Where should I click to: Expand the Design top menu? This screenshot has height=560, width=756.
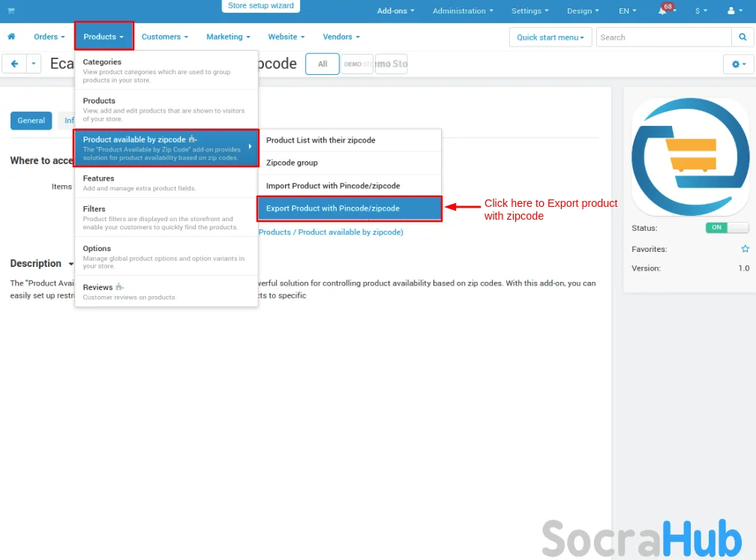coord(583,10)
